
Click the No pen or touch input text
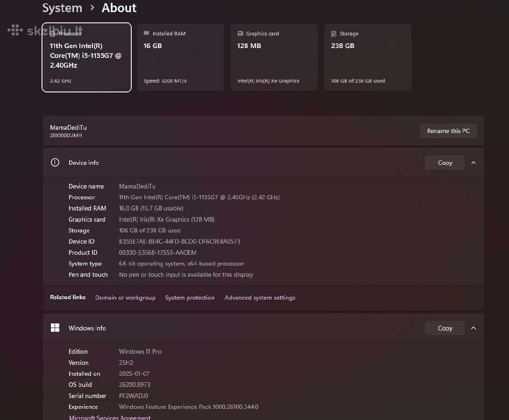click(x=186, y=274)
